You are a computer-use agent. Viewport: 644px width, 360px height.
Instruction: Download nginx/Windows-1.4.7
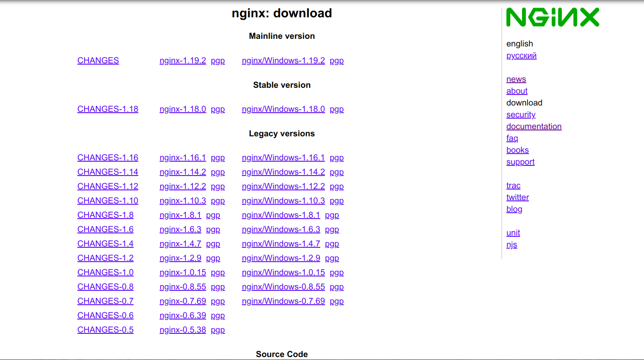pos(281,244)
